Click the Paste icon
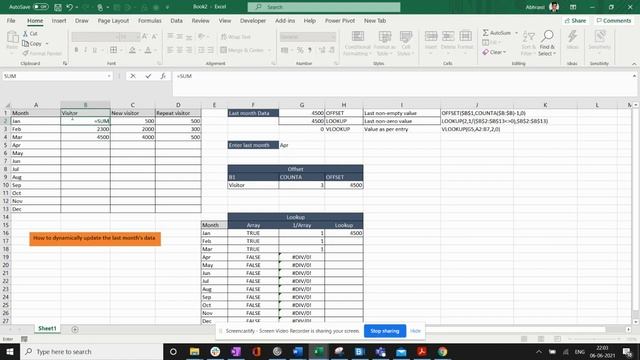The image size is (640, 360). (12, 39)
